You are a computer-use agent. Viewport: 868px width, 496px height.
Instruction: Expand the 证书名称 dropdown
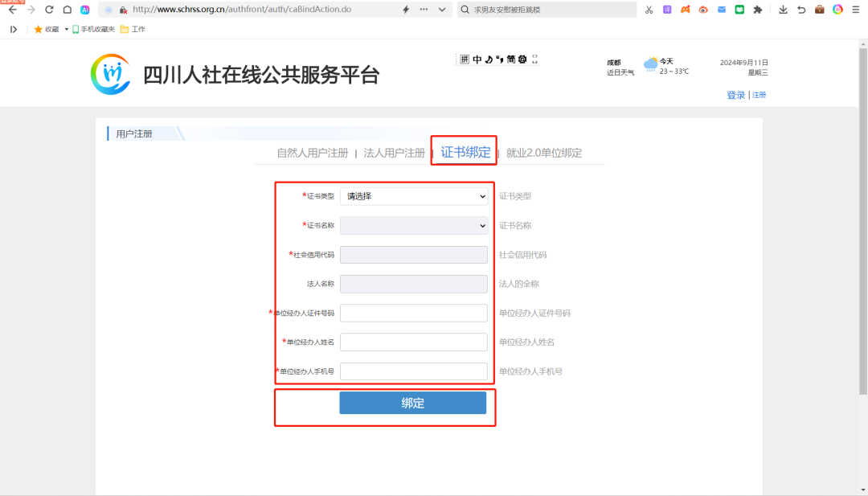(414, 226)
